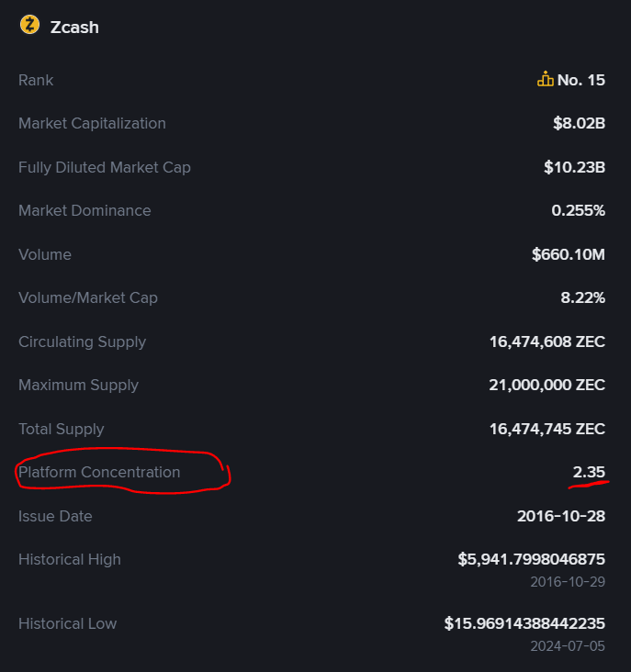Select the Rank label
Viewport: 631px width, 672px height.
click(x=36, y=80)
